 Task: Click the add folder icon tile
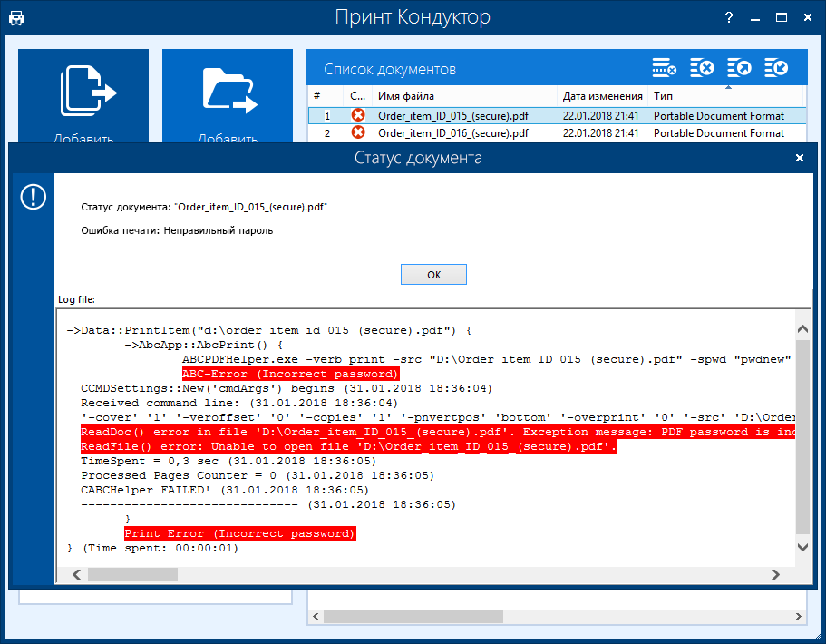pyautogui.click(x=228, y=95)
